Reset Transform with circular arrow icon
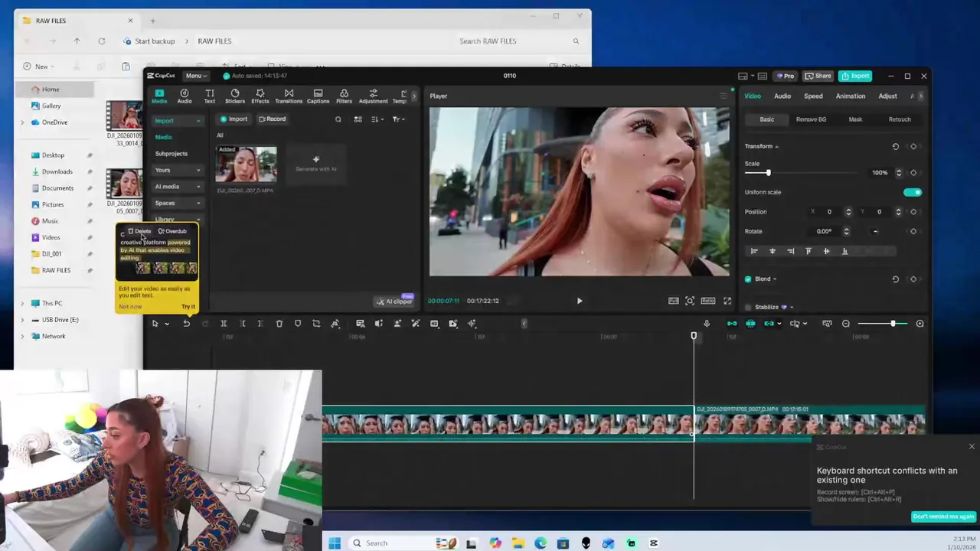The width and height of the screenshot is (980, 551). pyautogui.click(x=895, y=146)
